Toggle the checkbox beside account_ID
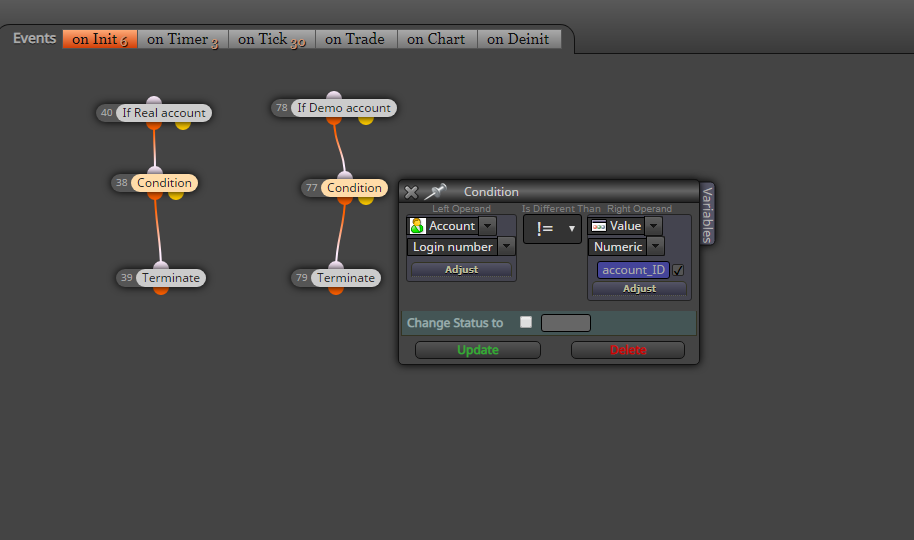Screen dimensions: 914x540 click(678, 270)
